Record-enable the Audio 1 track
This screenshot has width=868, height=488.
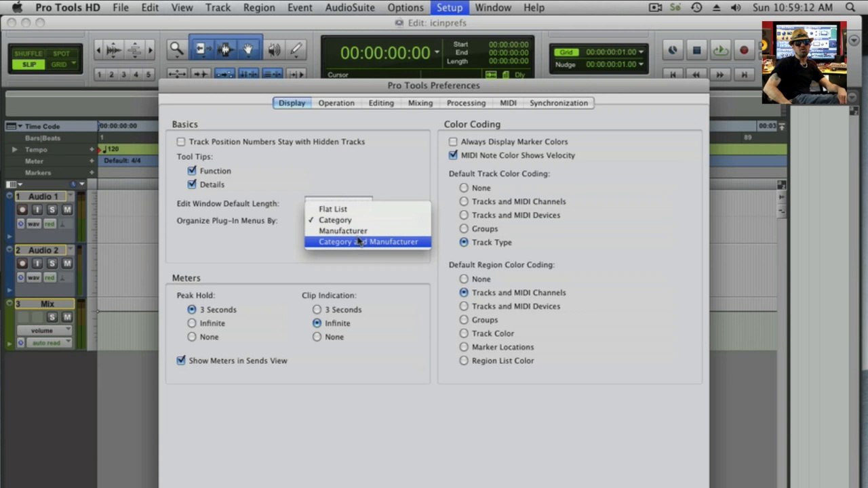pos(22,209)
